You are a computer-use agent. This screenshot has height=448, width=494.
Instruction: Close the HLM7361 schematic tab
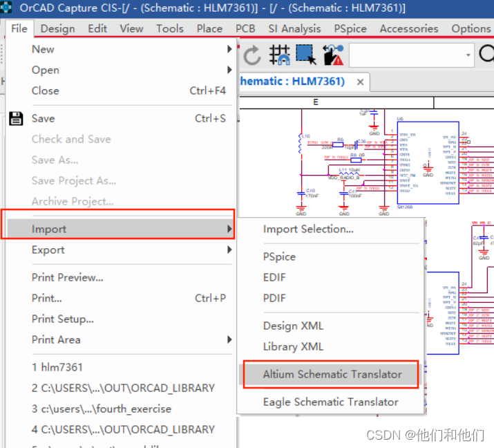click(360, 82)
